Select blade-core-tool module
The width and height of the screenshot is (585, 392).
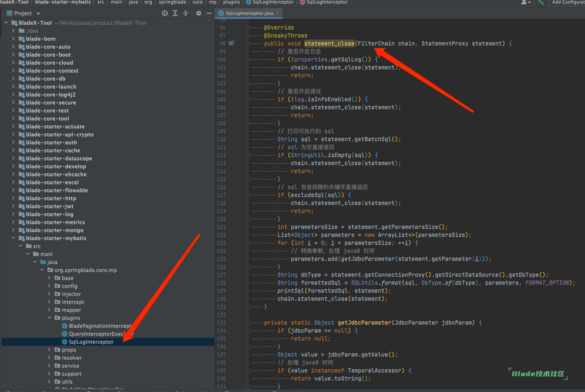tap(47, 118)
